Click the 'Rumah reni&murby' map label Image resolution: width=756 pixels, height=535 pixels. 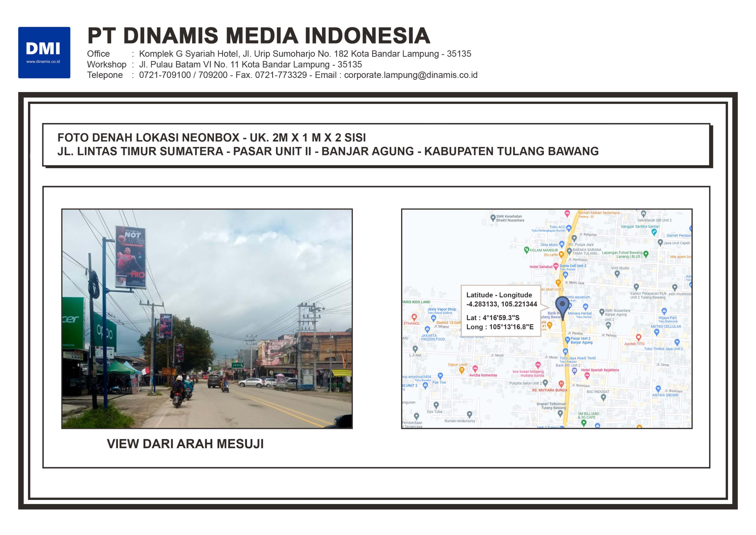(460, 421)
